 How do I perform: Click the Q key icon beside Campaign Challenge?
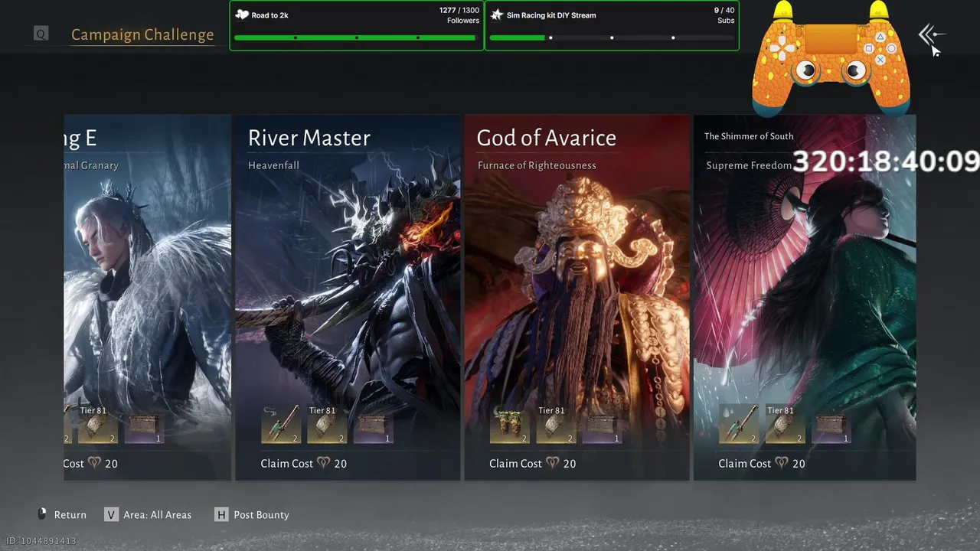coord(41,34)
